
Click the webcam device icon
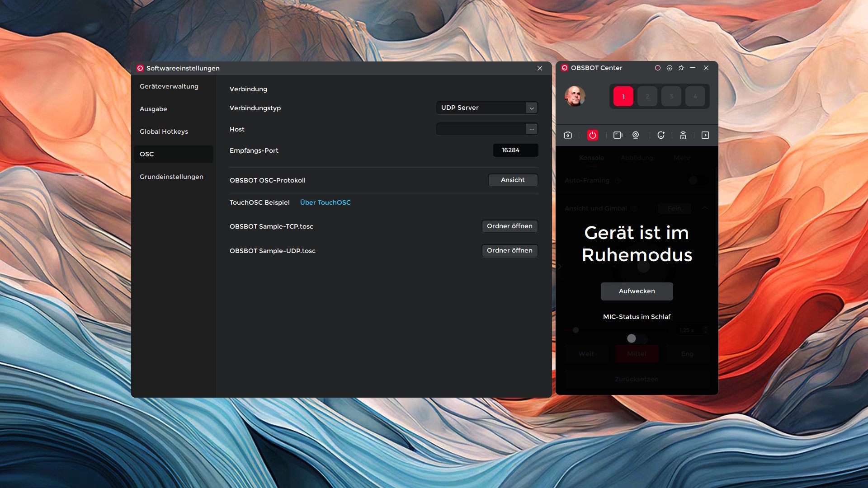(636, 135)
